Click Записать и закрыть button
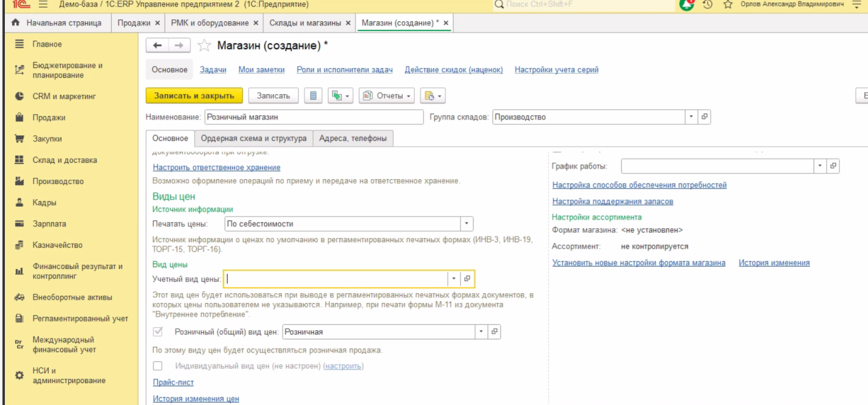 click(x=194, y=96)
